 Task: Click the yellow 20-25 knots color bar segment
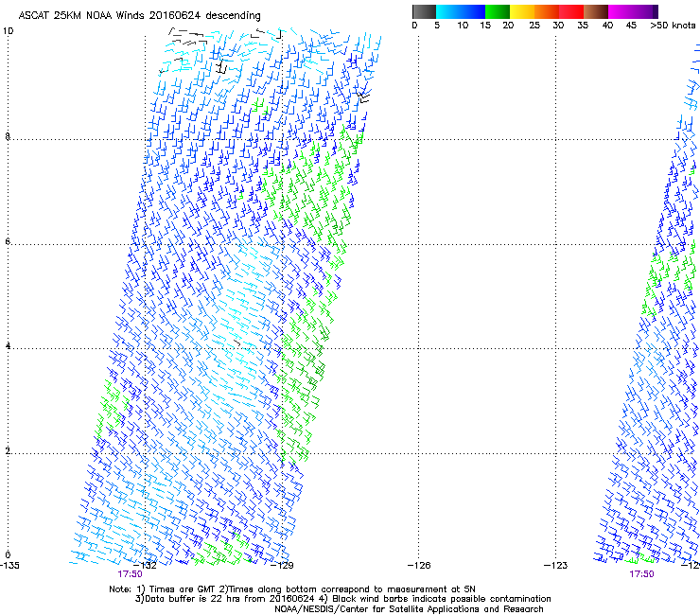pyautogui.click(x=522, y=11)
